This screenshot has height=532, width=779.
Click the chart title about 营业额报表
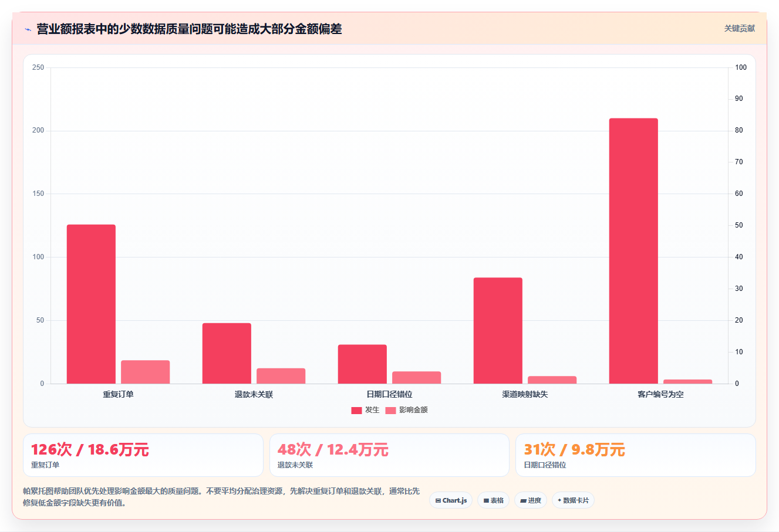189,29
